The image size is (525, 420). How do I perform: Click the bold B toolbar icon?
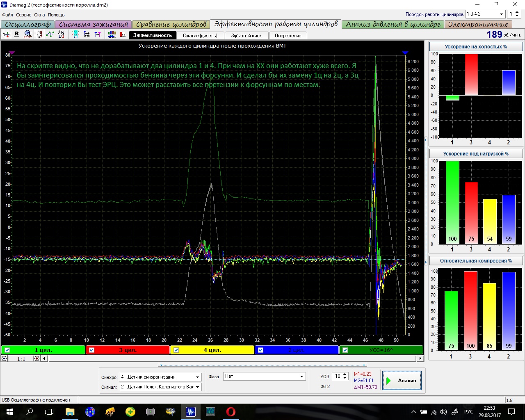17,34
